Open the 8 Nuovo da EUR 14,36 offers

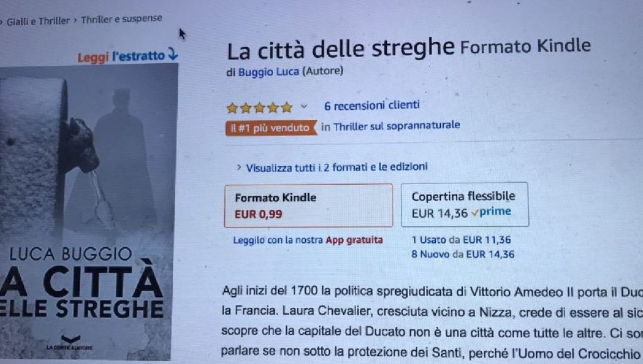pyautogui.click(x=463, y=254)
